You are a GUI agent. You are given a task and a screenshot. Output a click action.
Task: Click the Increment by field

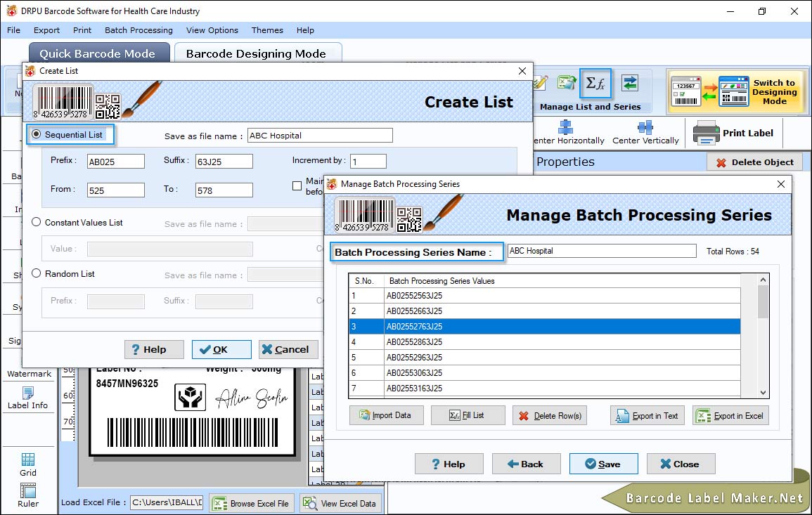(x=368, y=162)
